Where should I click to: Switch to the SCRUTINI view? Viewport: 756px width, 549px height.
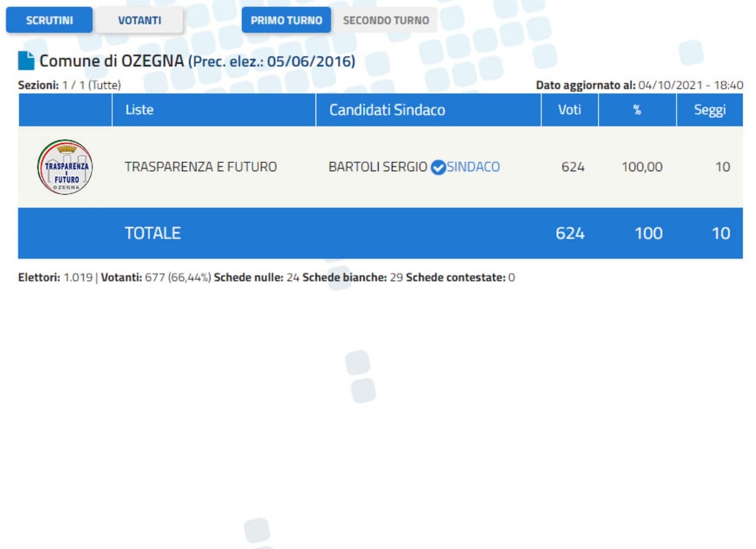(49, 20)
